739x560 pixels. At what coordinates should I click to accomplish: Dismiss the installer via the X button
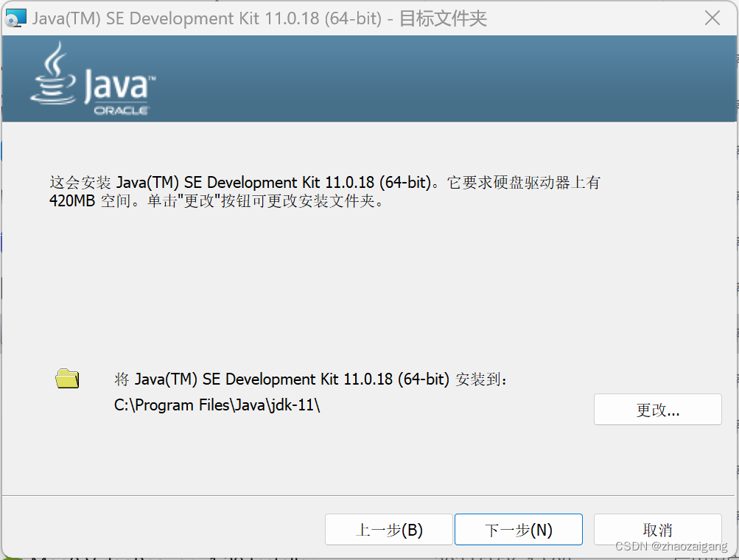pyautogui.click(x=712, y=18)
